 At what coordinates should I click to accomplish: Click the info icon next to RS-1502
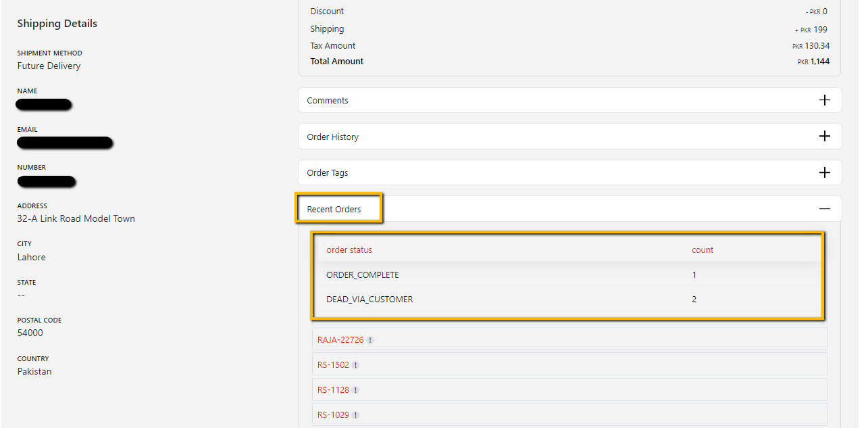355,365
